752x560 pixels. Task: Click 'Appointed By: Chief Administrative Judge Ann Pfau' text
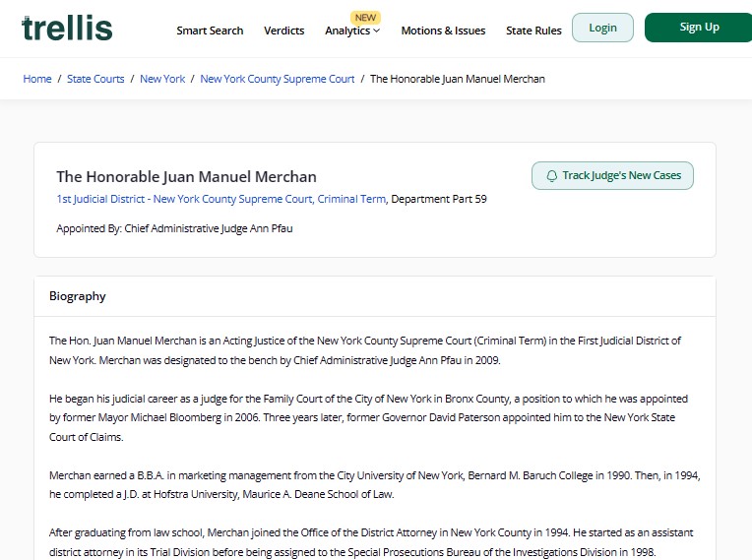pos(174,228)
